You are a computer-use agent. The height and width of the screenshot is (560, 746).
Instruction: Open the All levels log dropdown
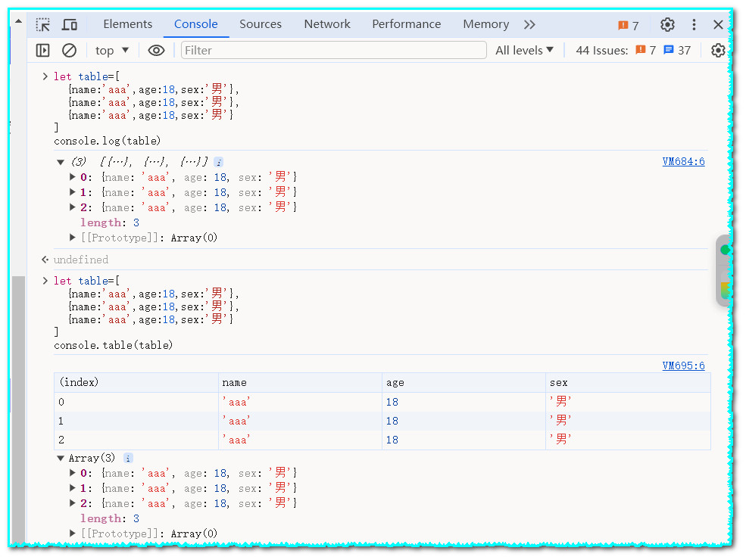(x=524, y=50)
